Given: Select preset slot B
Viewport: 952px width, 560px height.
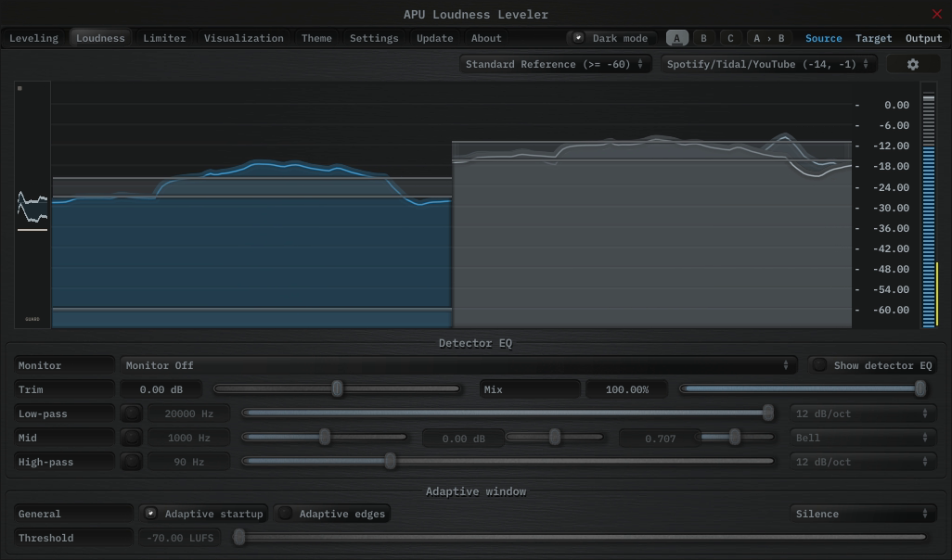Looking at the screenshot, I should point(703,38).
